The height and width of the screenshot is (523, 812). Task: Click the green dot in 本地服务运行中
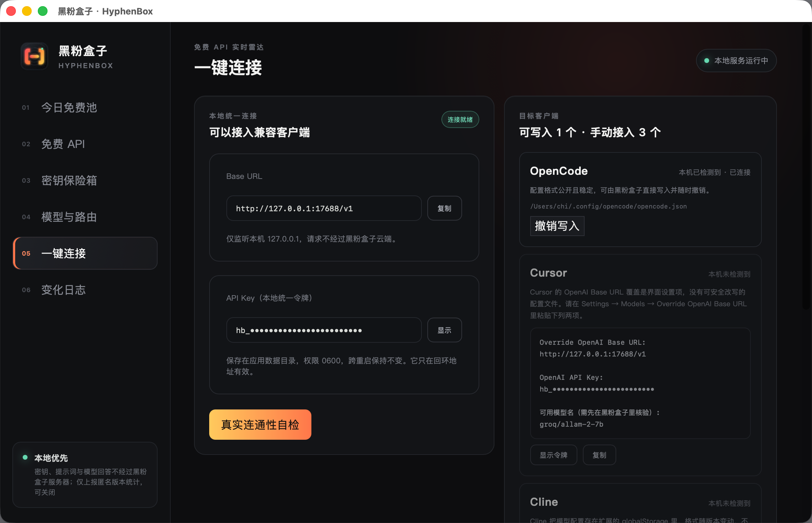(707, 61)
